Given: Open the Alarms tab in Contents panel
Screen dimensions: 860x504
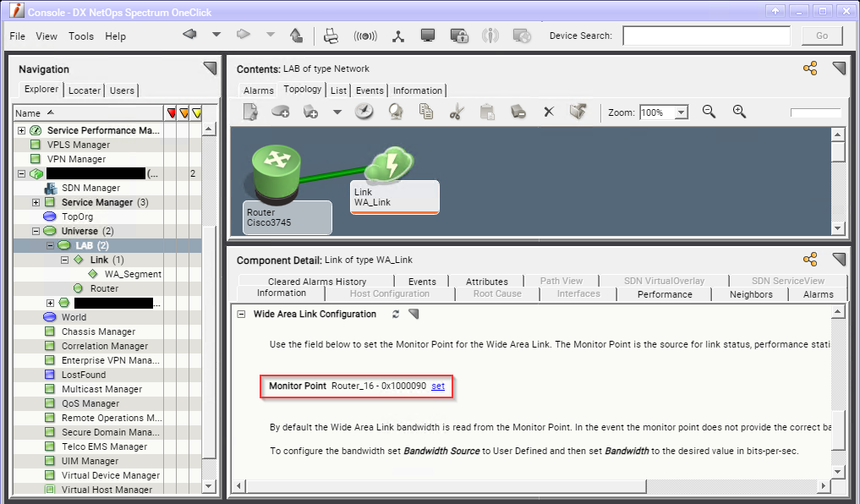Looking at the screenshot, I should point(258,90).
